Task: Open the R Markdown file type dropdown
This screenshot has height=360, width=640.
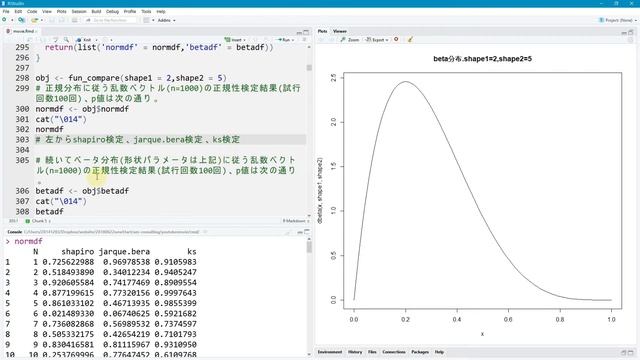Action: click(x=296, y=221)
